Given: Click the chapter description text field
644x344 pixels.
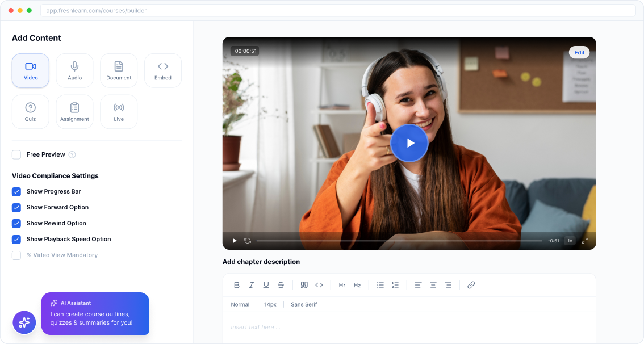Looking at the screenshot, I should (x=409, y=327).
